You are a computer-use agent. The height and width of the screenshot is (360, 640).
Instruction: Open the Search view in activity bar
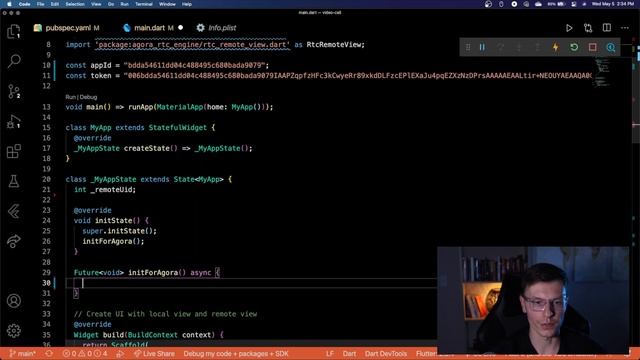tap(14, 61)
